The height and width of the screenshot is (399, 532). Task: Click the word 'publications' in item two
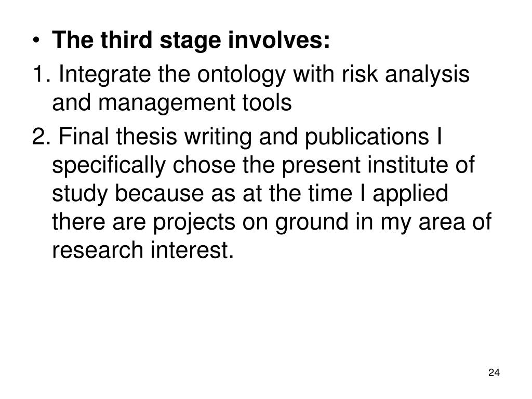[367, 138]
